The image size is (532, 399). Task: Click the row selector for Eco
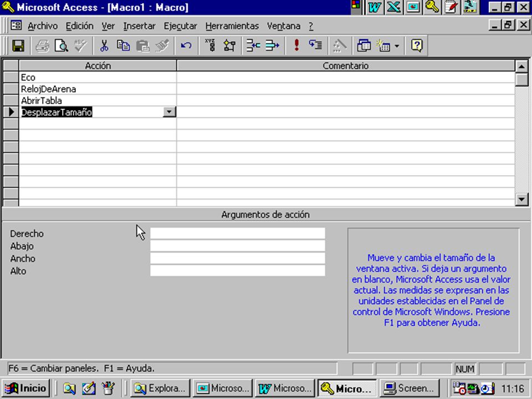click(11, 78)
